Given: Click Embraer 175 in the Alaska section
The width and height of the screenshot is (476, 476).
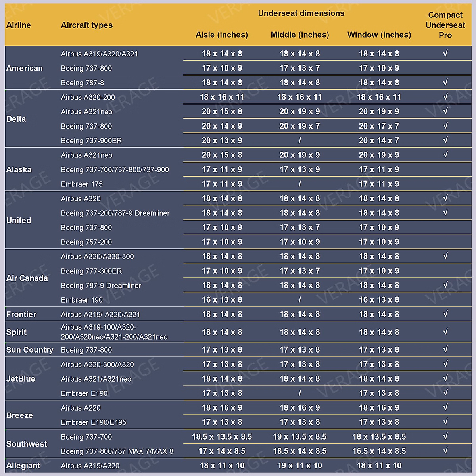Looking at the screenshot, I should pyautogui.click(x=82, y=184).
